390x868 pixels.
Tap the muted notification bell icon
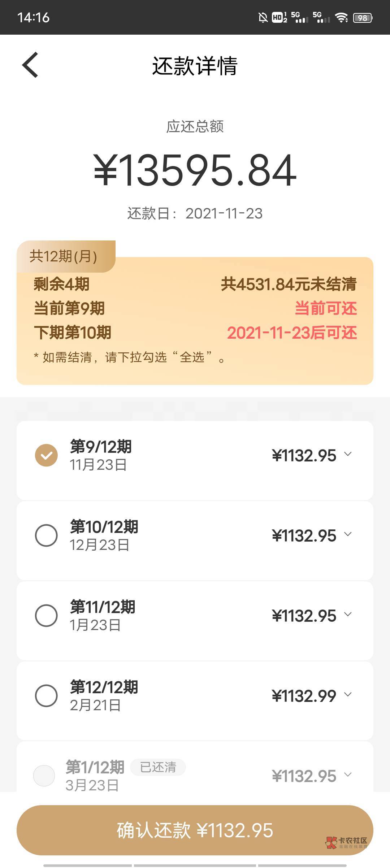pos(263,17)
